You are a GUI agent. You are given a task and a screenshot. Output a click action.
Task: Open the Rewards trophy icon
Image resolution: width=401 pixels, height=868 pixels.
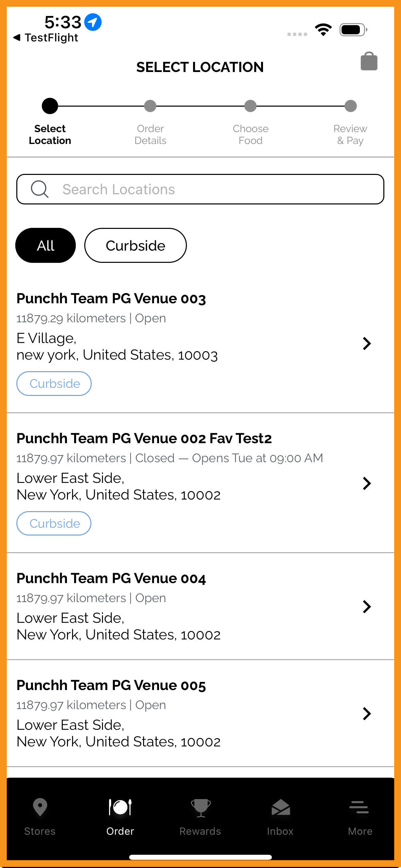pyautogui.click(x=201, y=808)
